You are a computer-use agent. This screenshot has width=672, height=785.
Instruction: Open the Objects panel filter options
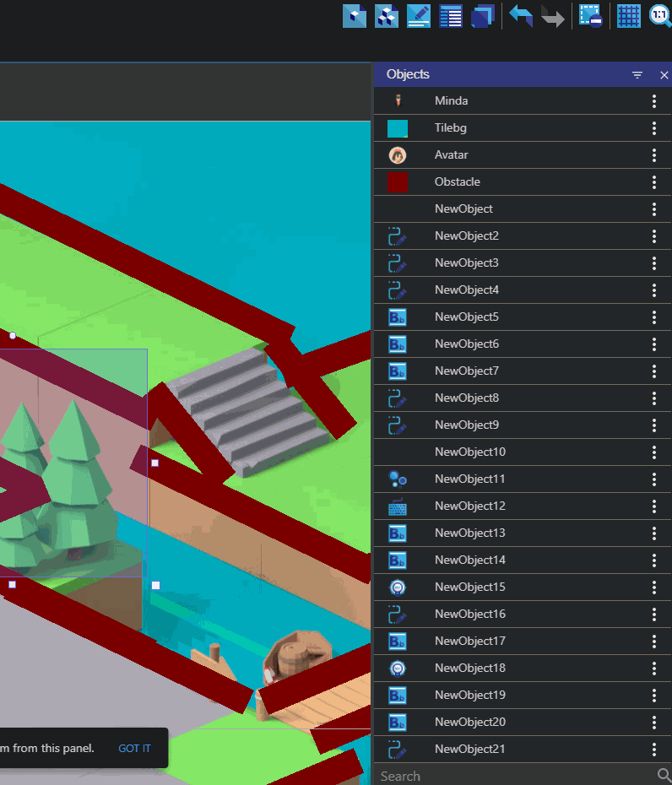pyautogui.click(x=637, y=75)
